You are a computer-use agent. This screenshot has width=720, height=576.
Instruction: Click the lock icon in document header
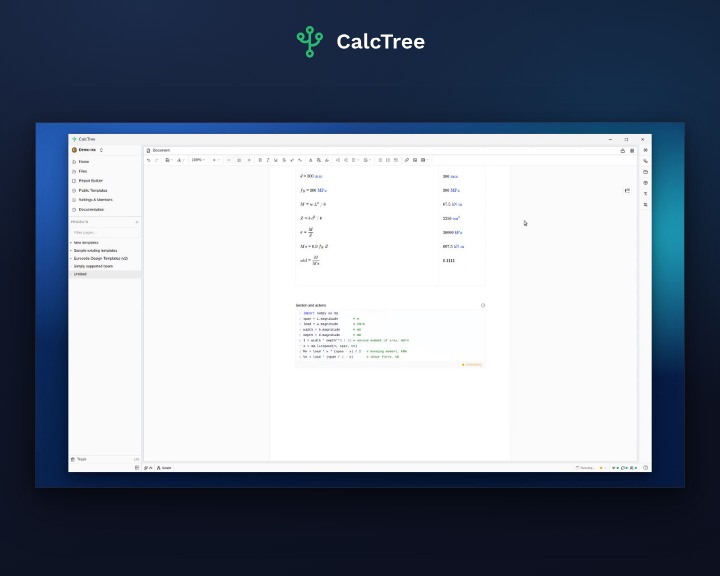(623, 151)
